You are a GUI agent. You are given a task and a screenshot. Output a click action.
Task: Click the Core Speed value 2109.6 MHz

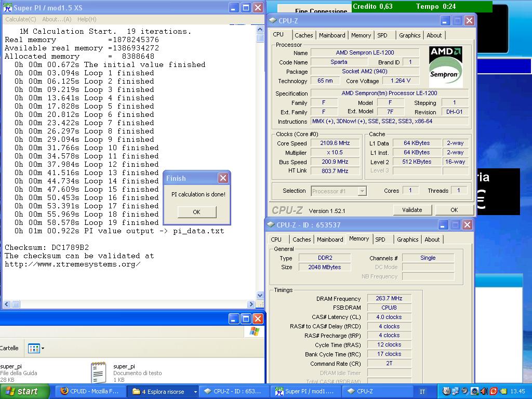click(335, 143)
